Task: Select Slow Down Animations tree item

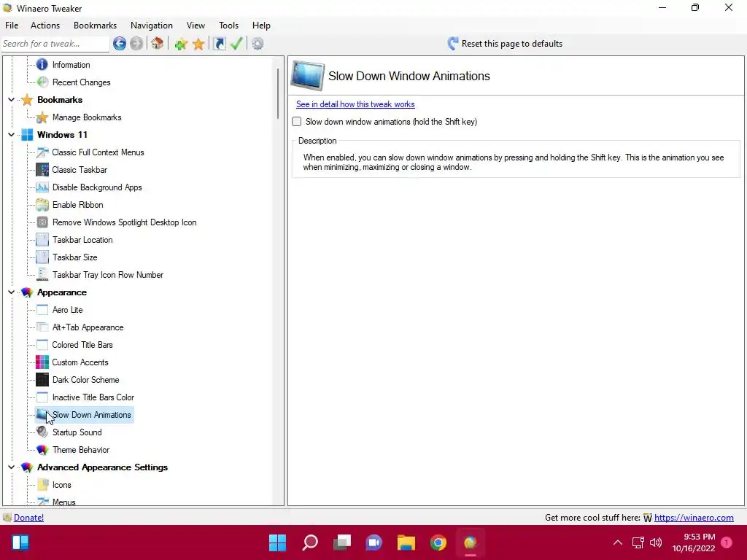Action: coord(91,415)
